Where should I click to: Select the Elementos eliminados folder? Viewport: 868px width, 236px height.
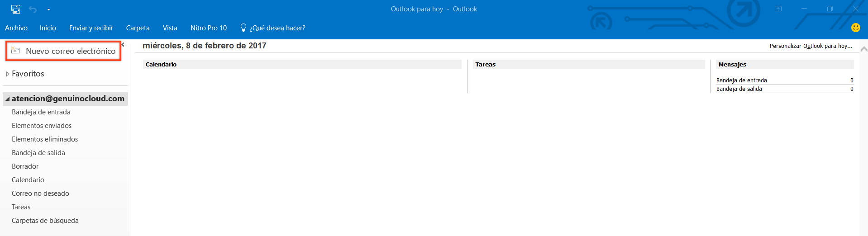pyautogui.click(x=45, y=139)
